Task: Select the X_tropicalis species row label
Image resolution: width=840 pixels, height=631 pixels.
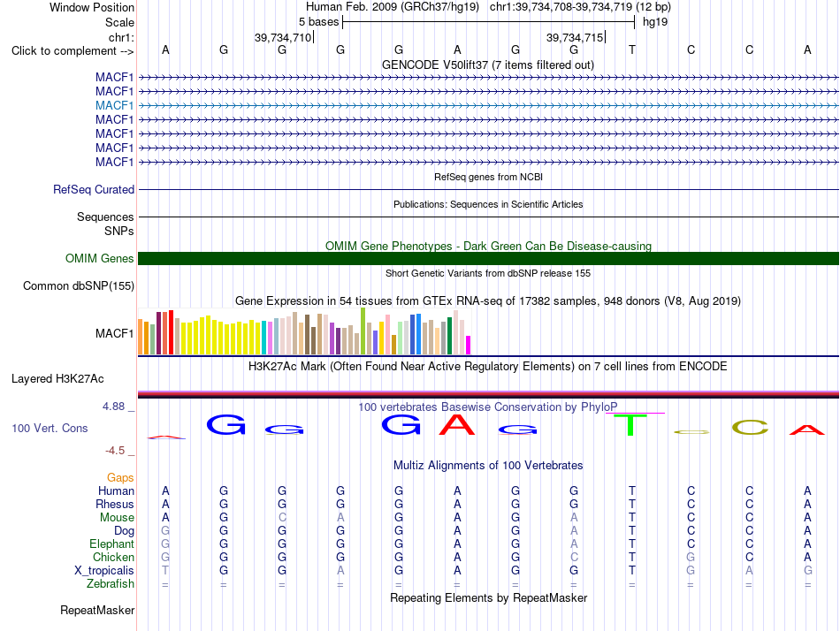Action: 104,571
